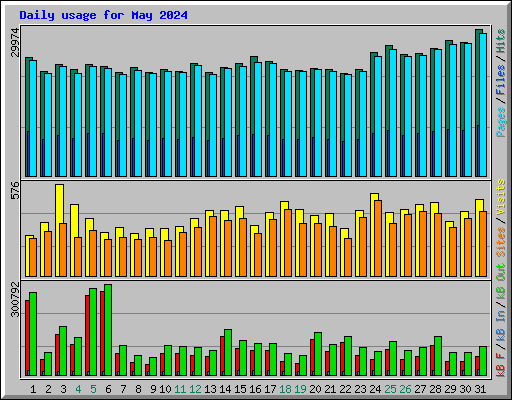This screenshot has width=512, height=400.
Task: Click the cyan files bar for day 25
Action: pyautogui.click(x=393, y=113)
